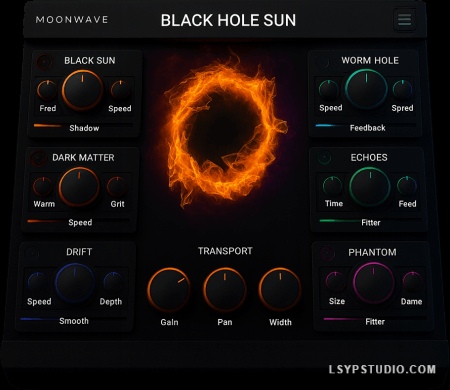Click the DARK MATTER module title
Viewport: 450px width, 390px height.
coord(83,157)
